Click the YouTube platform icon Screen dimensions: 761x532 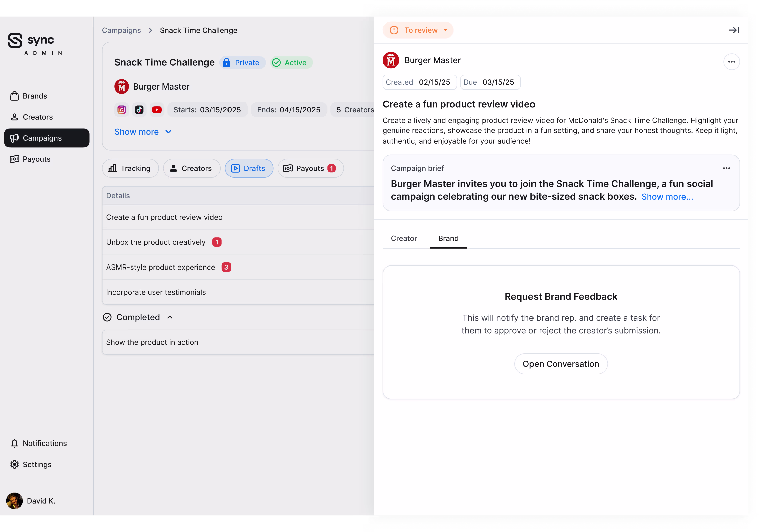(157, 110)
